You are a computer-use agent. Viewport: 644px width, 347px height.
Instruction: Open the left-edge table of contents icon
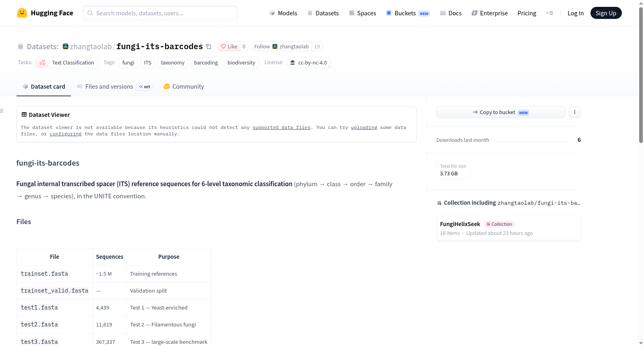coord(2,111)
